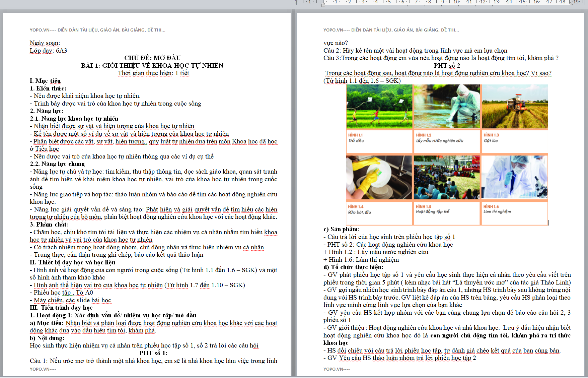Image resolution: width=588 pixels, height=378 pixels.
Task: Click the heading 'I. Mục tiêu'
Action: (x=45, y=81)
